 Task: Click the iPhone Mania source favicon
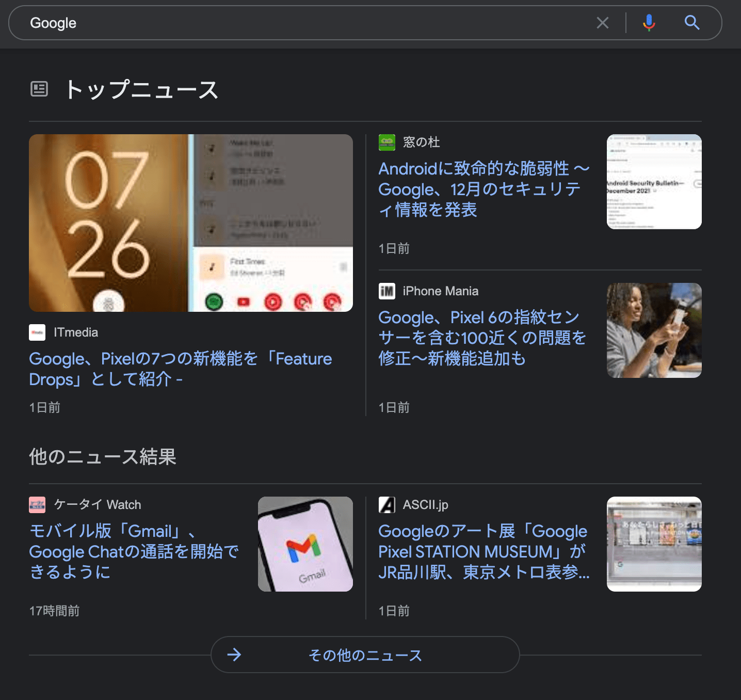click(x=387, y=291)
